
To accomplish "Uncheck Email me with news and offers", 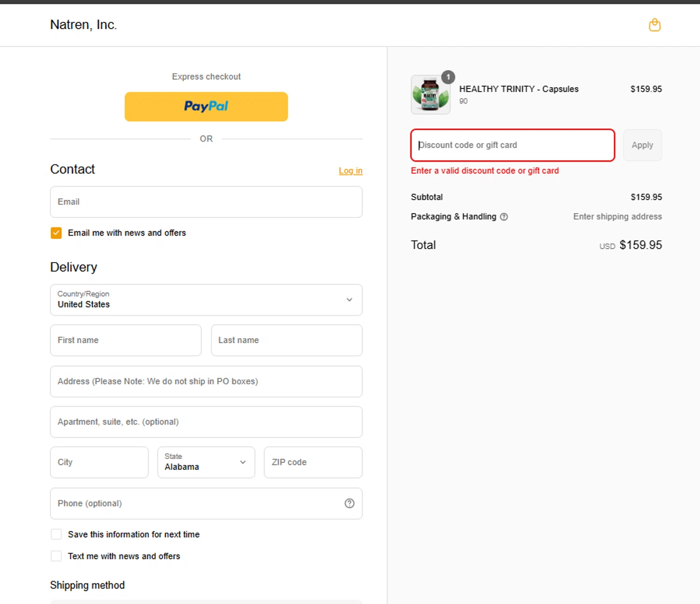I will coord(56,233).
